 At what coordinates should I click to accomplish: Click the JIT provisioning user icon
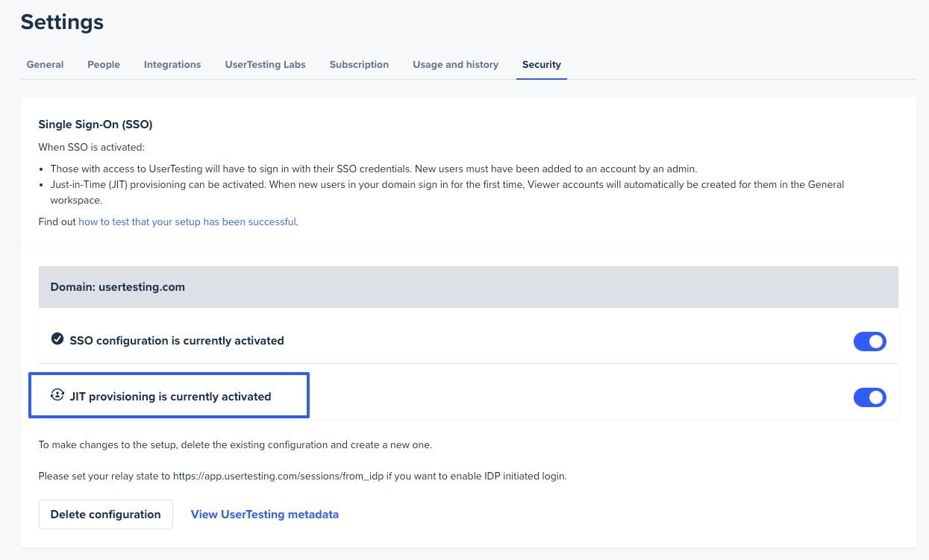57,395
